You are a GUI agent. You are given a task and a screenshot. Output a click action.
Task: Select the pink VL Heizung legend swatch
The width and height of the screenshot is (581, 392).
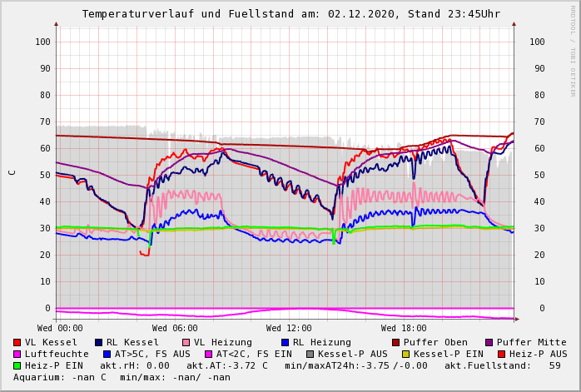(x=186, y=342)
